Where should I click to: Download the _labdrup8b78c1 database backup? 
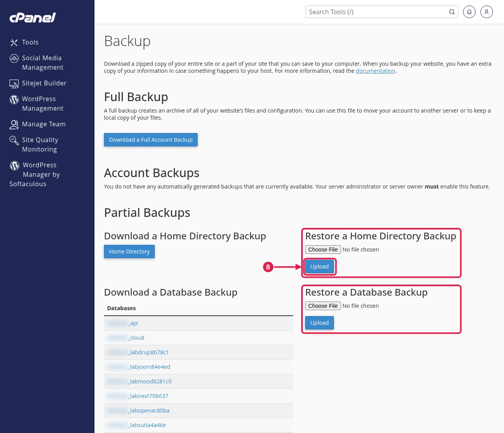pos(138,352)
